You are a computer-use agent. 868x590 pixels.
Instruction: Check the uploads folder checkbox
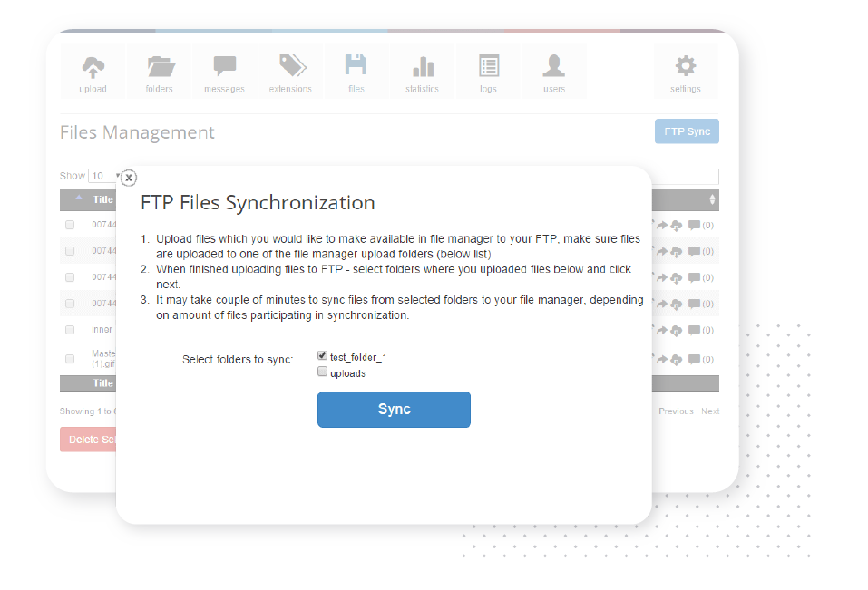click(x=323, y=372)
